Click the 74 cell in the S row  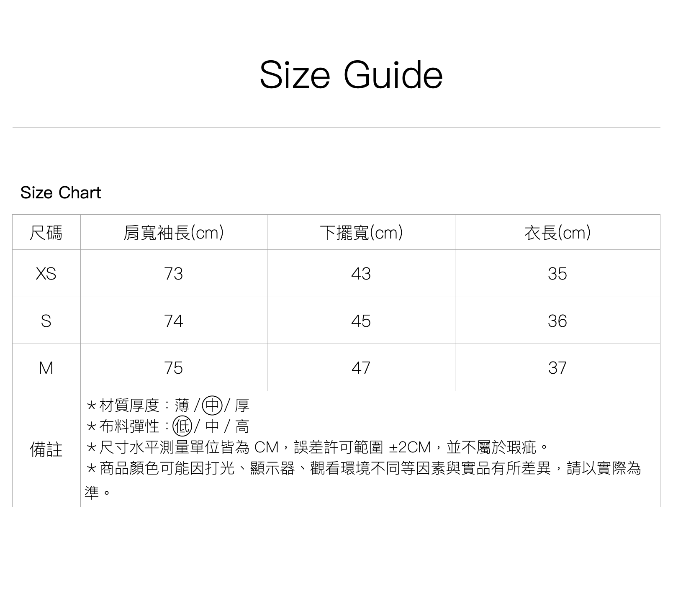(x=174, y=321)
